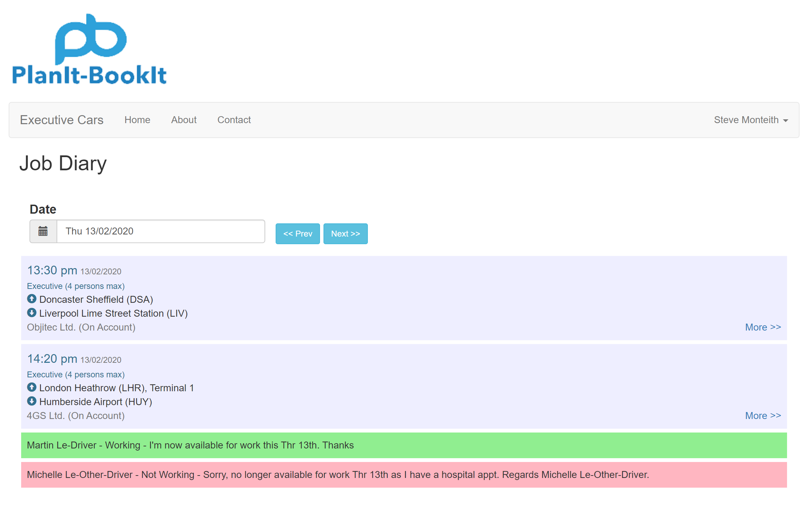
Task: Click the destination icon for second booking
Action: (x=32, y=401)
